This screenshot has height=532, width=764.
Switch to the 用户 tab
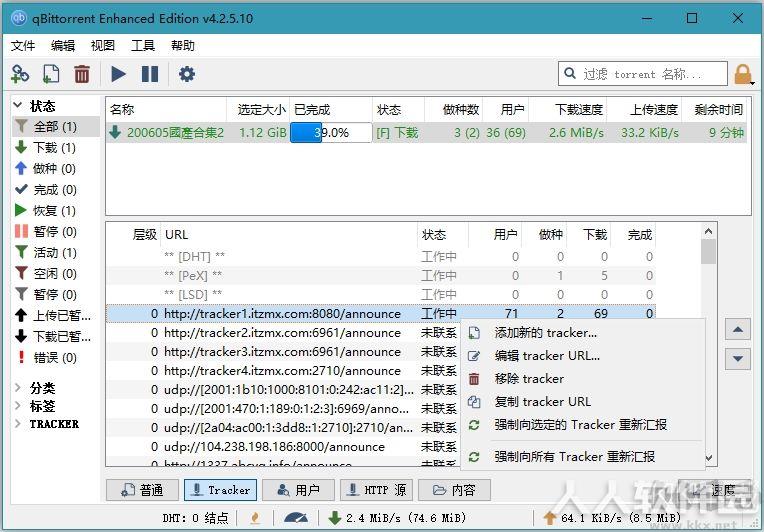tap(298, 490)
